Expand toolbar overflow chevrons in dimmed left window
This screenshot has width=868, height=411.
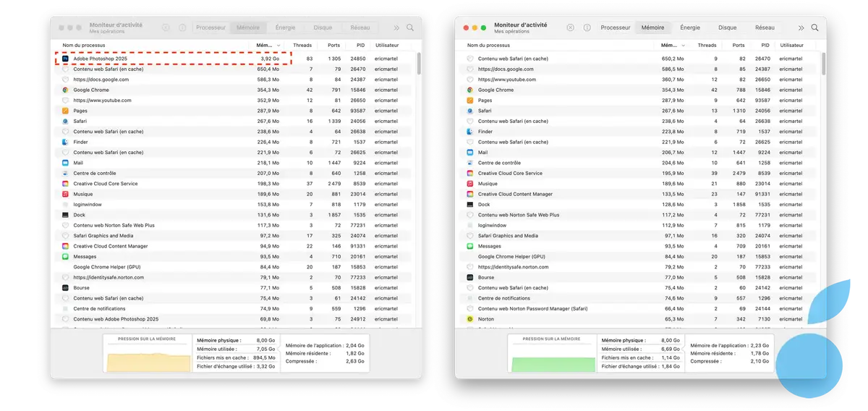tap(396, 27)
